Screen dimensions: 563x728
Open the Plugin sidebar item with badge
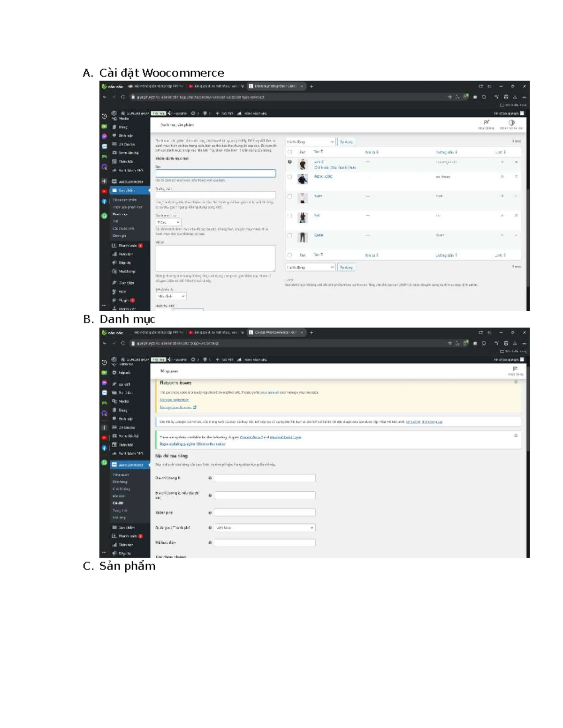pos(123,300)
